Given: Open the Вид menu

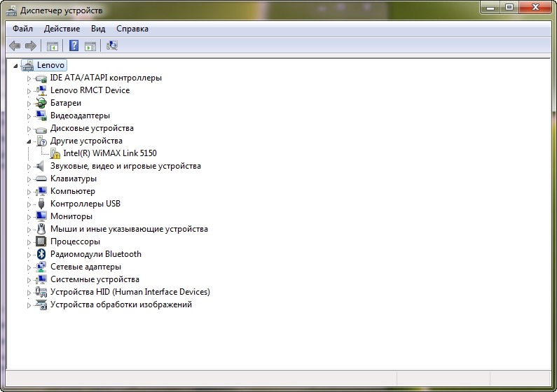Looking at the screenshot, I should pyautogui.click(x=98, y=29).
